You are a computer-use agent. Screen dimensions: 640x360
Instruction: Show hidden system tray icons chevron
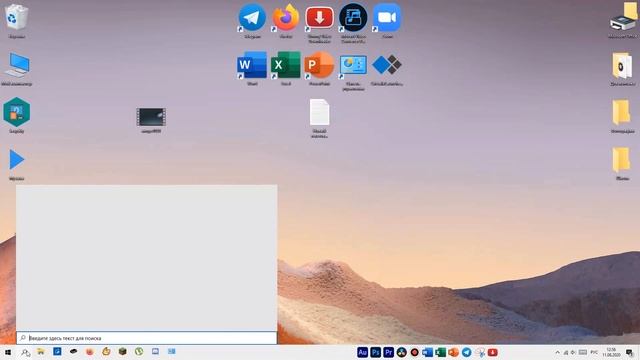[558, 352]
